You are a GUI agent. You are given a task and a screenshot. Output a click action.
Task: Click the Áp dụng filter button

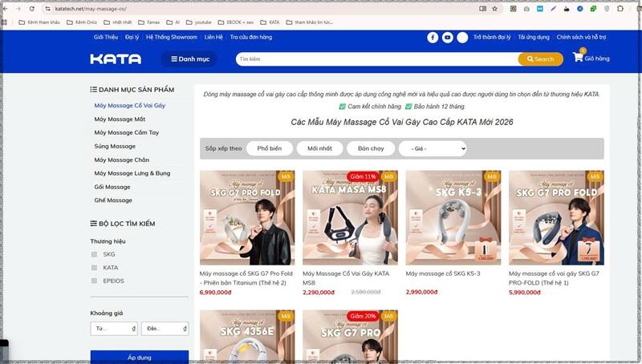click(139, 357)
